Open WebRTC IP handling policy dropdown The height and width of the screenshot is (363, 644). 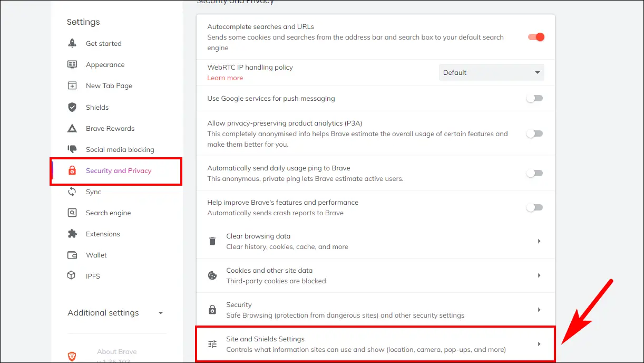(492, 72)
